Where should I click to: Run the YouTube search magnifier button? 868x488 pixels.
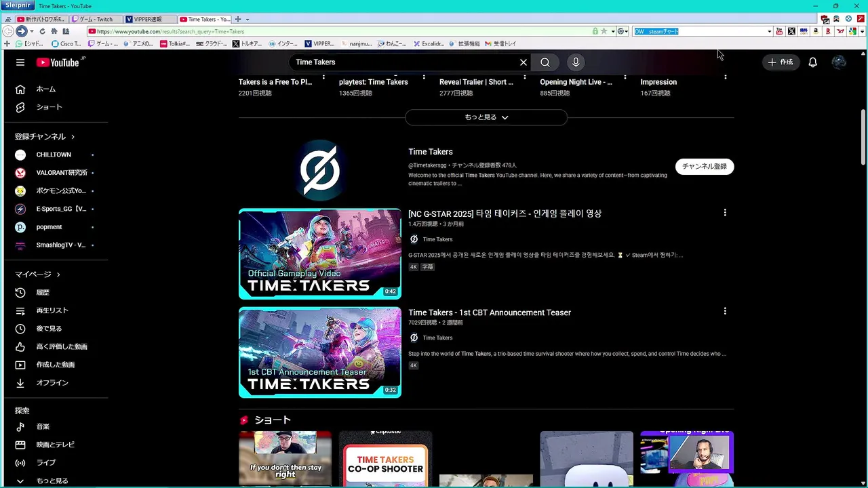[545, 62]
